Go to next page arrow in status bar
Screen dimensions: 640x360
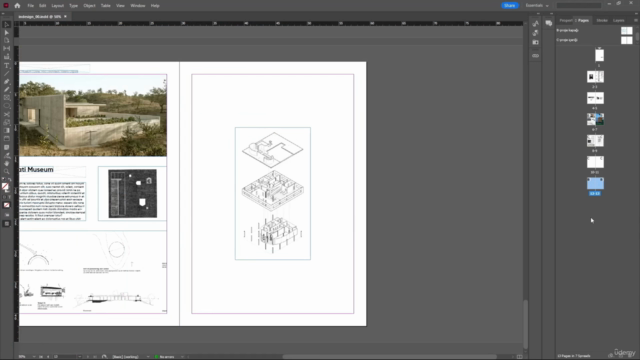88,357
